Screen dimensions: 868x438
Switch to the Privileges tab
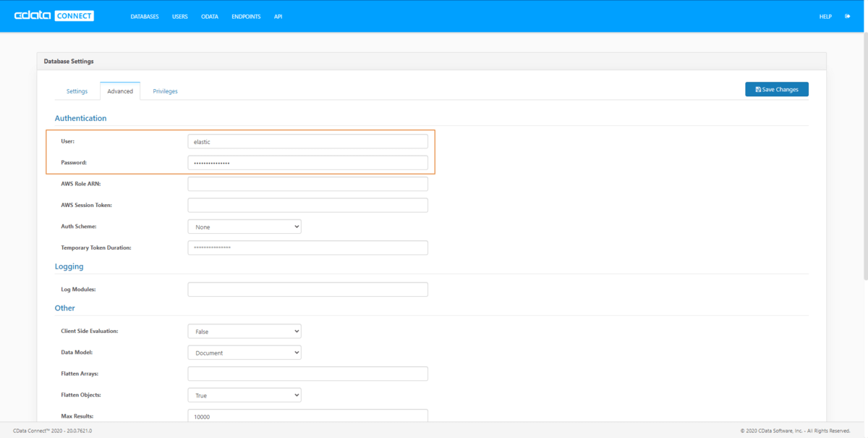165,91
